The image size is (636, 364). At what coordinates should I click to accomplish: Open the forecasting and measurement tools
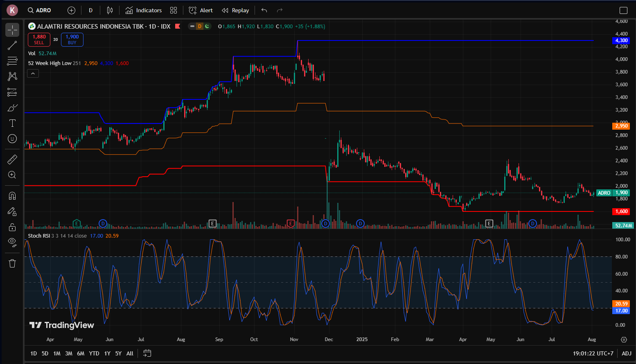point(12,92)
